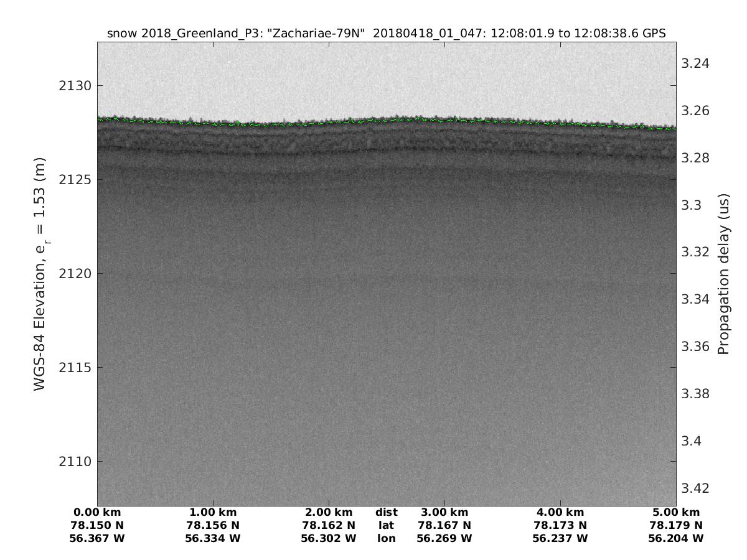The width and height of the screenshot is (747, 560).
Task: Click the "WGS-84 Elevation" left axis label
Action: pyautogui.click(x=41, y=274)
